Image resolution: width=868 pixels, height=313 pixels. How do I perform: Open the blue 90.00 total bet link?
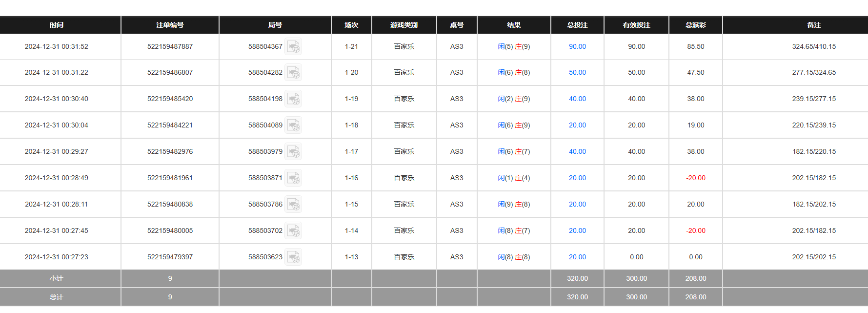[x=577, y=47]
